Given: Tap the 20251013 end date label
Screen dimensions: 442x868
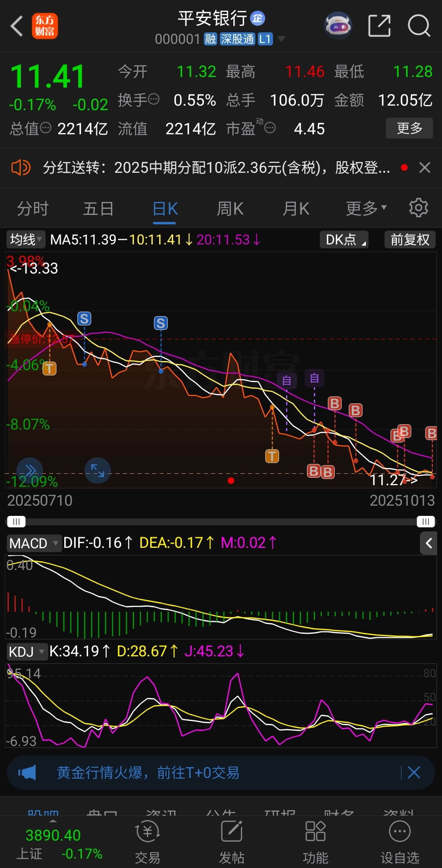Looking at the screenshot, I should pos(402,500).
